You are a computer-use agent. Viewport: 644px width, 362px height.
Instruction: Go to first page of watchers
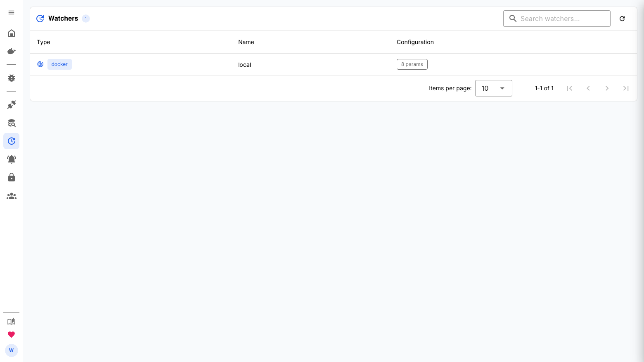point(569,88)
